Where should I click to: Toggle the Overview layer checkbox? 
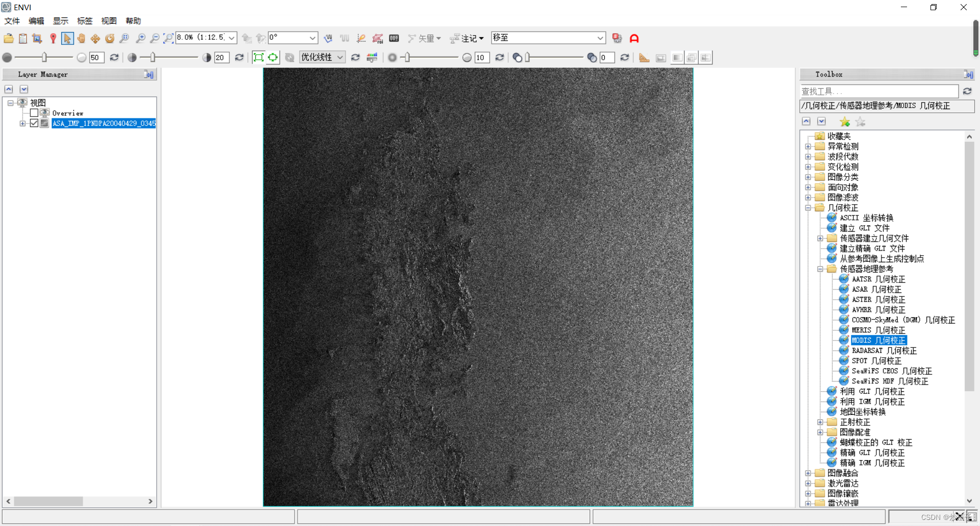(34, 113)
